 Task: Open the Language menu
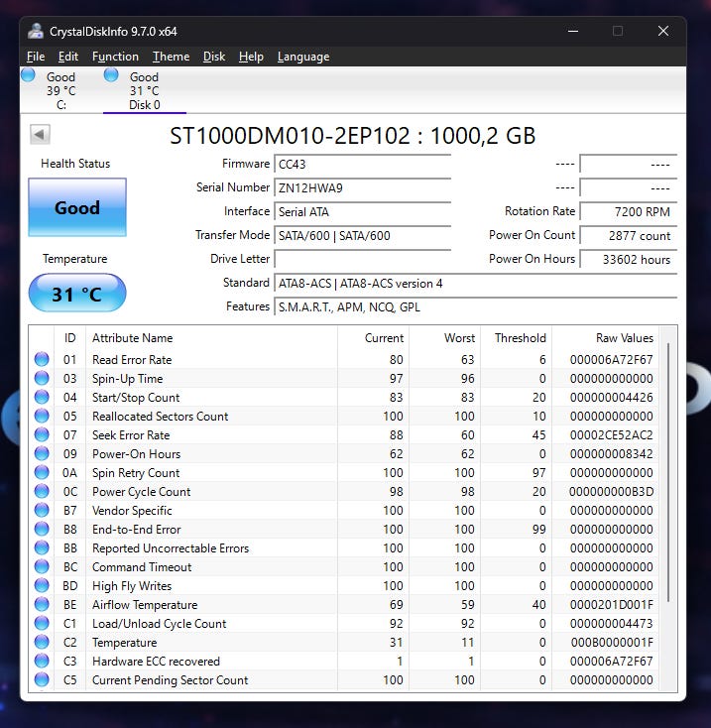pyautogui.click(x=303, y=57)
